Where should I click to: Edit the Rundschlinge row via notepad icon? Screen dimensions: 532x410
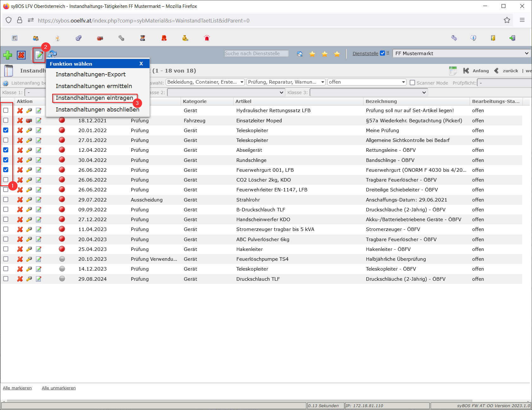pos(39,160)
